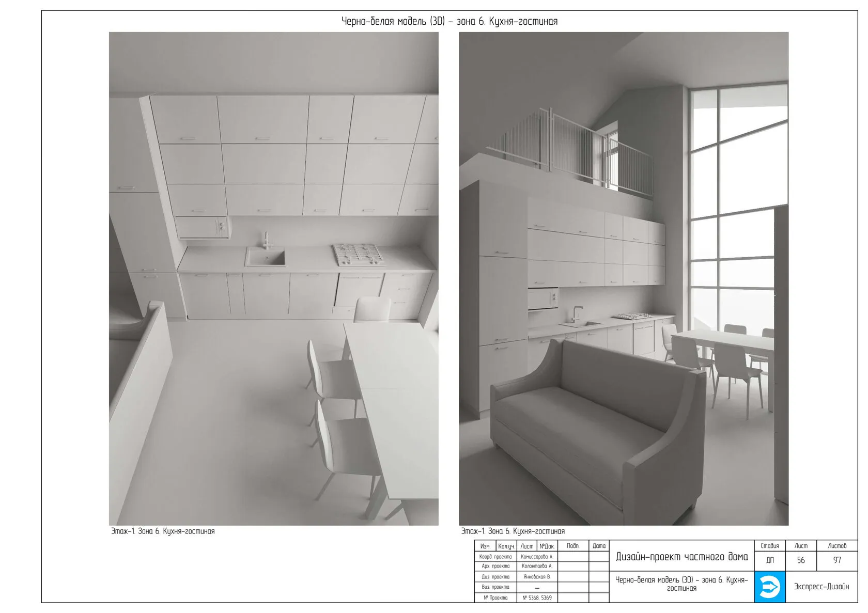Click the name Колонтаева А. in title block

(536, 567)
